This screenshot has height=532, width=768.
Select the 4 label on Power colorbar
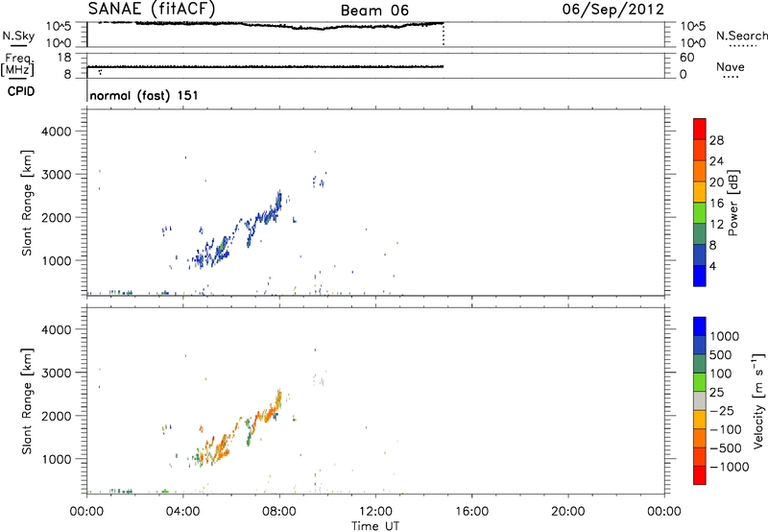tap(712, 266)
